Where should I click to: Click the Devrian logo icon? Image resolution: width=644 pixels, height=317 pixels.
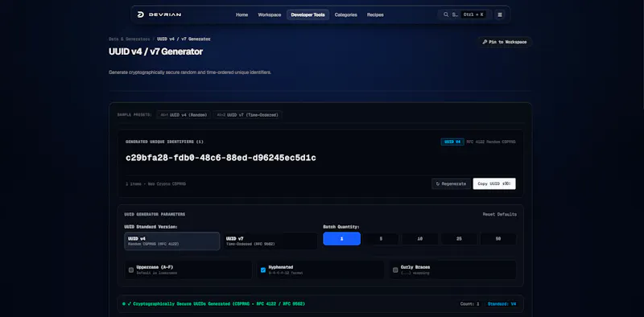[x=140, y=14]
